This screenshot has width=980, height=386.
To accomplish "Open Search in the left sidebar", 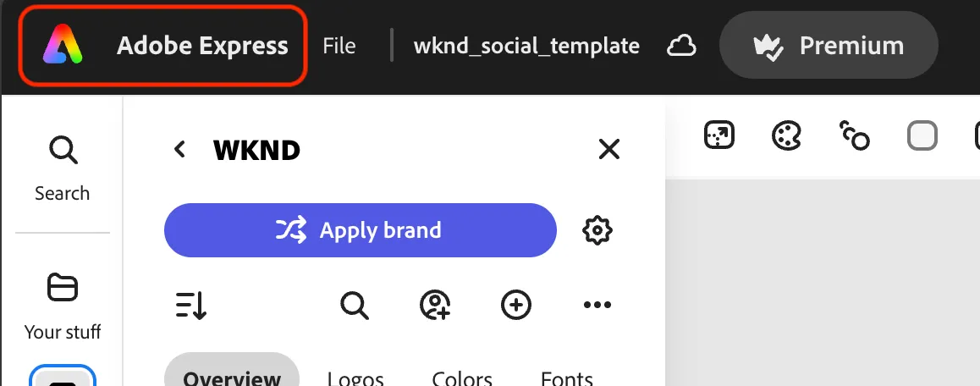I will pos(63,169).
